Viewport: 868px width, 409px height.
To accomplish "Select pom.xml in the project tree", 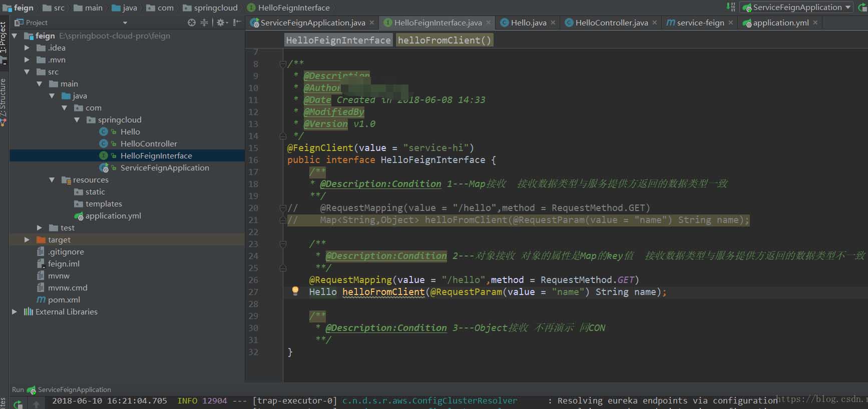I will (64, 300).
